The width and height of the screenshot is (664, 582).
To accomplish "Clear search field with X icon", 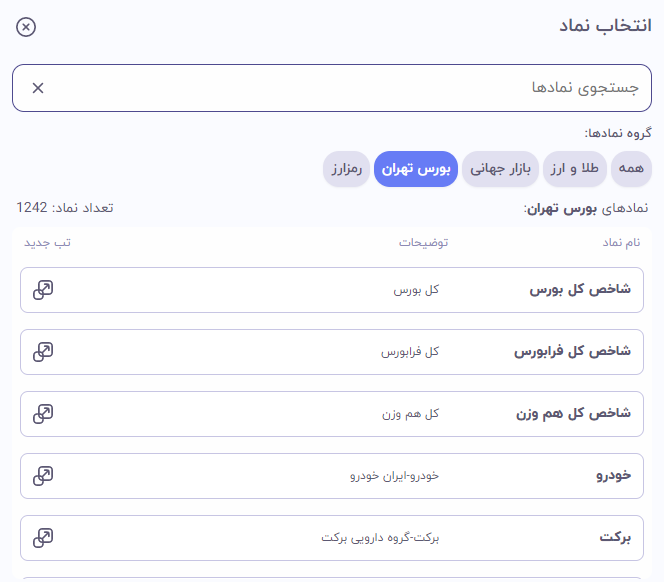I will point(38,88).
